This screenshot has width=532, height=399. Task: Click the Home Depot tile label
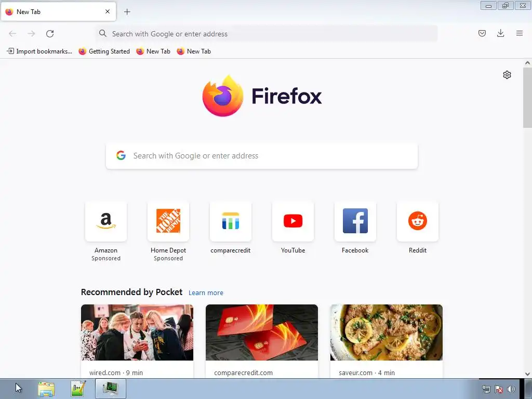[x=168, y=250]
